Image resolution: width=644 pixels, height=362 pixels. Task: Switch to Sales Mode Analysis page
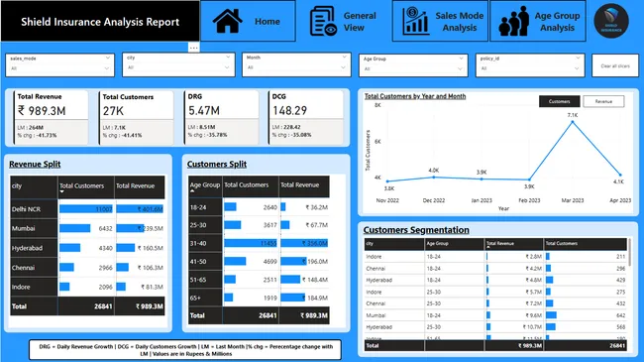(x=440, y=21)
